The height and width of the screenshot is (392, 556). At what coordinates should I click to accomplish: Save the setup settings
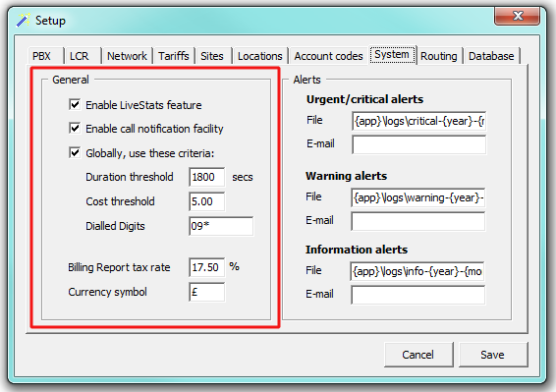click(493, 355)
